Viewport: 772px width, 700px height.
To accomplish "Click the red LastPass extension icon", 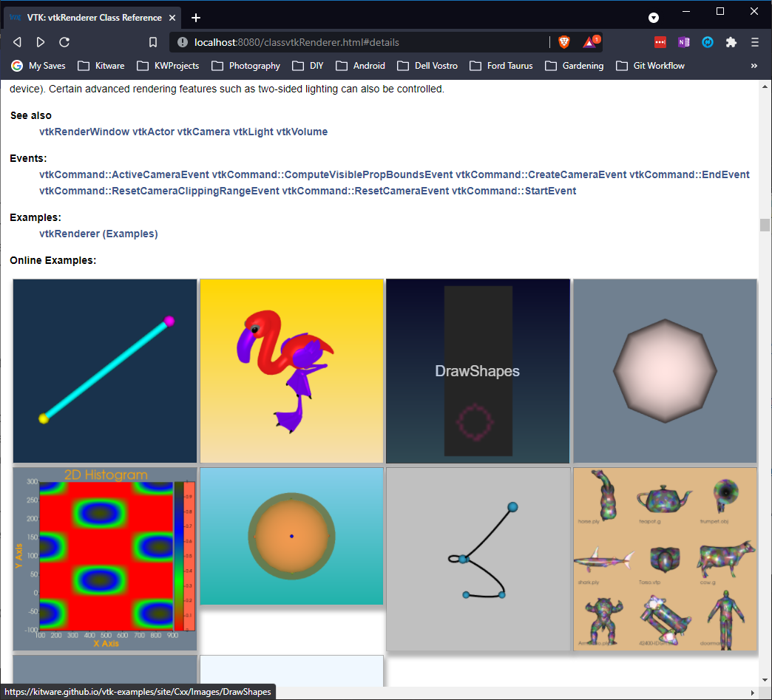I will (660, 42).
